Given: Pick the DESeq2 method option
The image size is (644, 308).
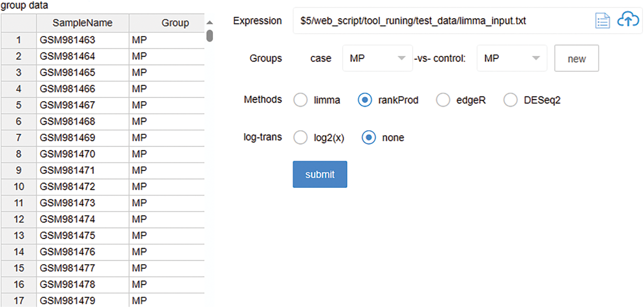Looking at the screenshot, I should click(x=510, y=100).
